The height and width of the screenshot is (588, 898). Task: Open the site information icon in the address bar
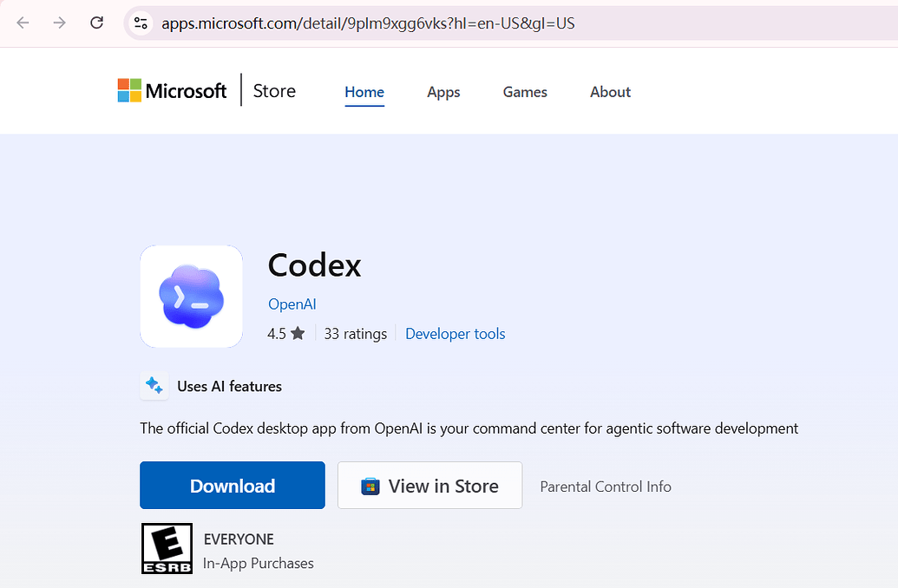(x=141, y=23)
